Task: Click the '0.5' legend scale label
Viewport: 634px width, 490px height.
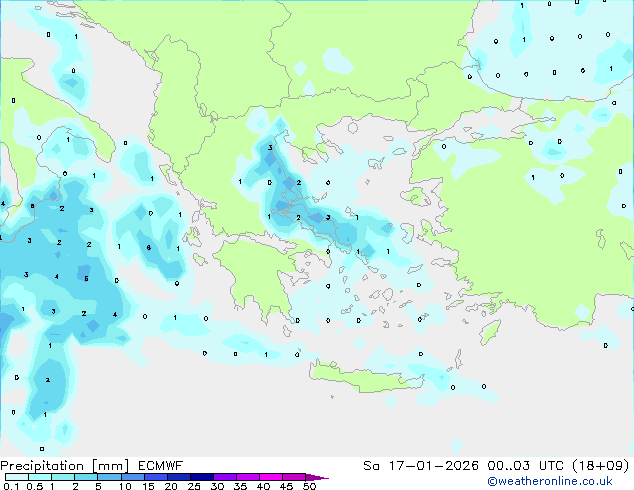Action: tap(35, 486)
